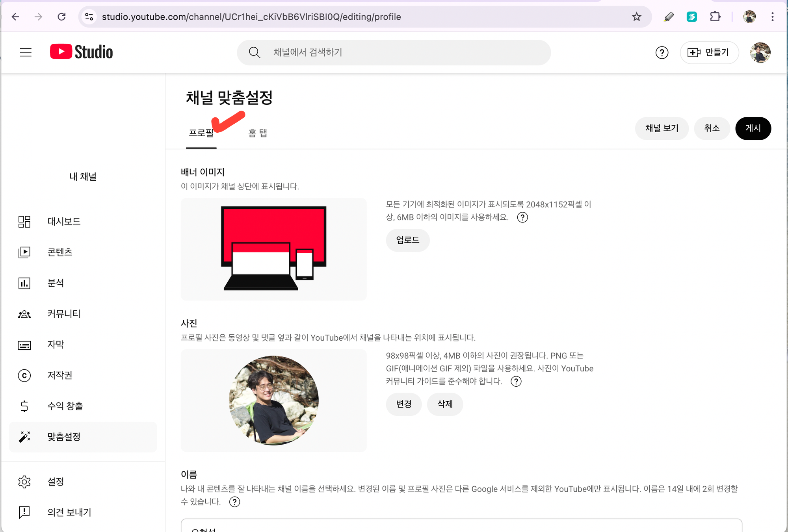
Task: Open 커뮤니티 community in sidebar
Action: point(83,314)
